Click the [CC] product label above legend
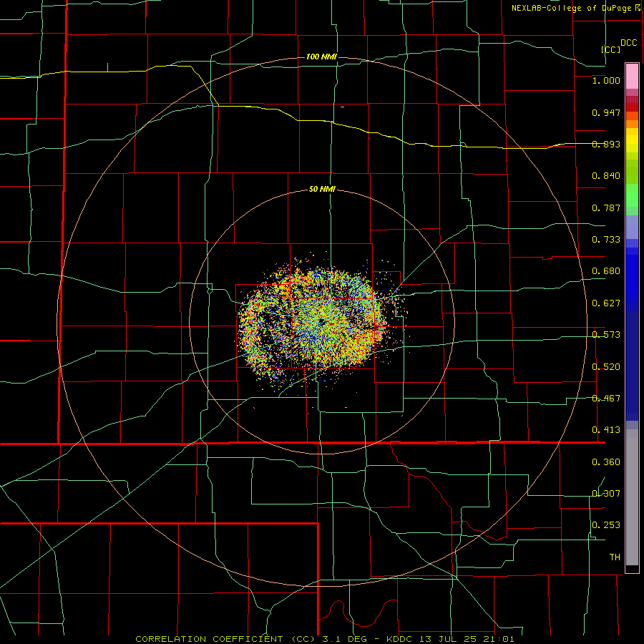 point(611,49)
